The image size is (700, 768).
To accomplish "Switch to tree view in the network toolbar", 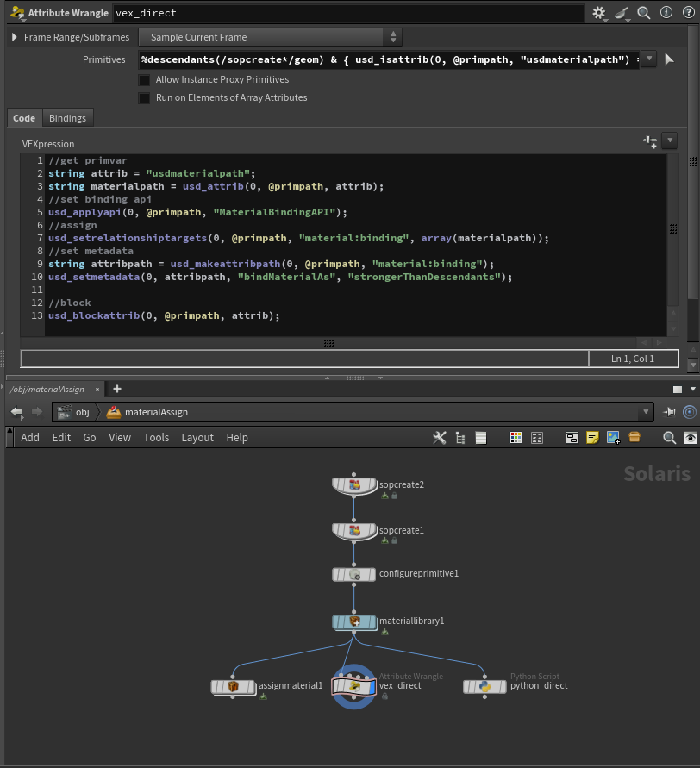I will (x=460, y=437).
